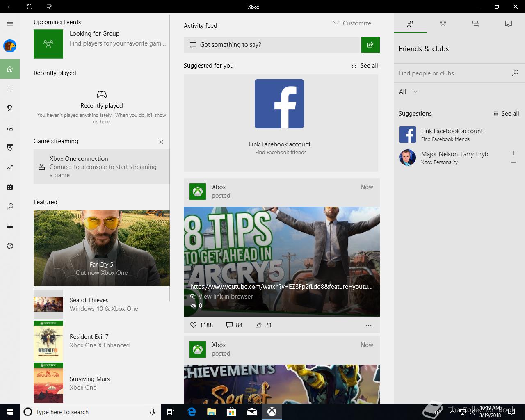The width and height of the screenshot is (525, 420).
Task: Click the full-screen view icon in title bar
Action: (x=49, y=7)
